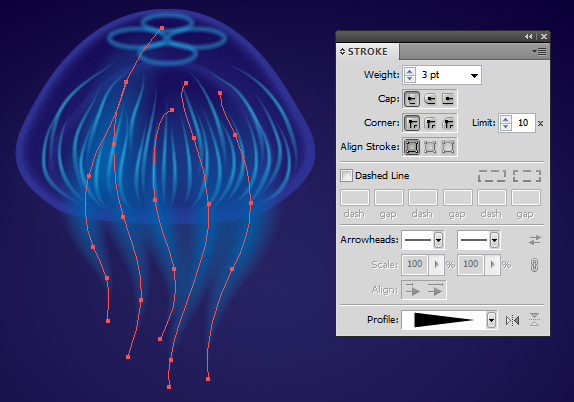Swap start and end arrowheads
574x402 pixels.
[x=534, y=240]
